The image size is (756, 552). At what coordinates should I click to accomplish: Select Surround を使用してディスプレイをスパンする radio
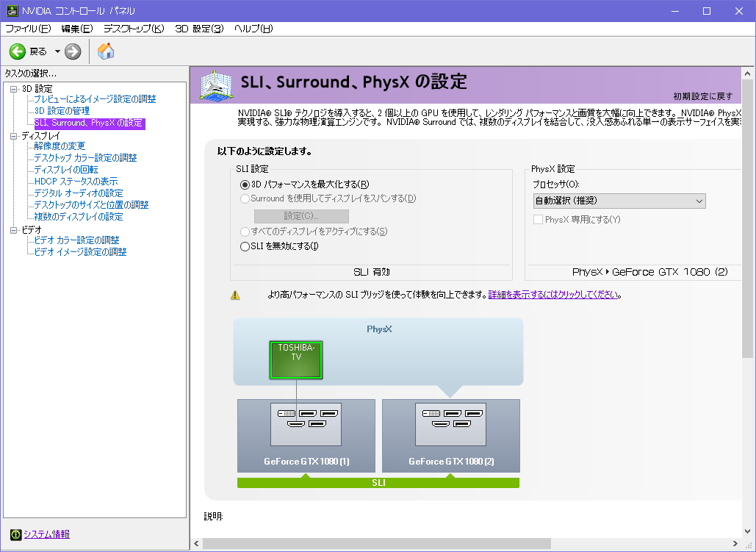(x=245, y=198)
